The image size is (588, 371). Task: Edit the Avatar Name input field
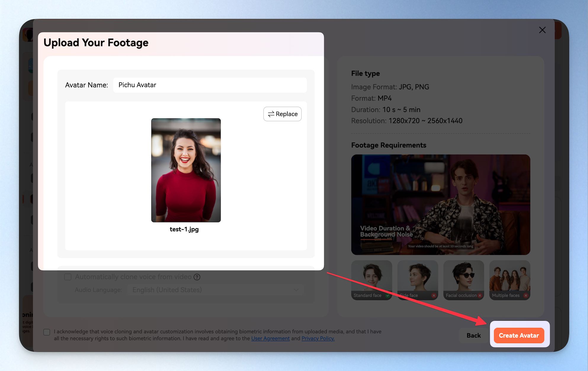click(210, 85)
